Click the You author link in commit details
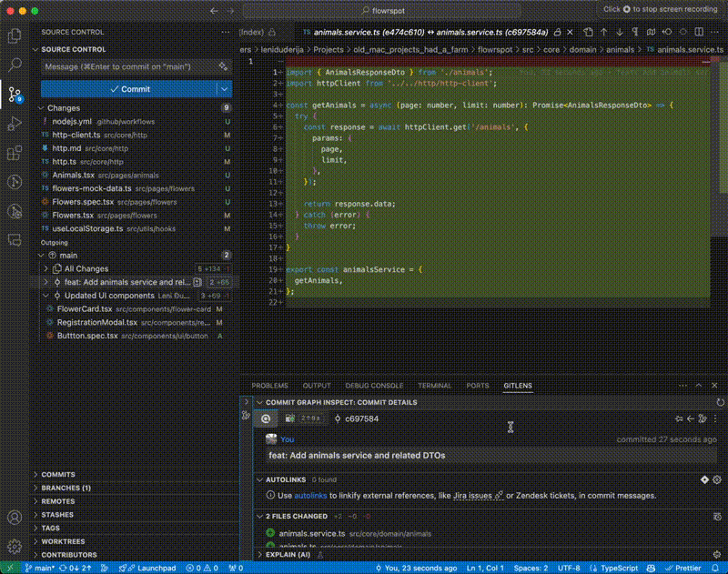 click(x=287, y=439)
